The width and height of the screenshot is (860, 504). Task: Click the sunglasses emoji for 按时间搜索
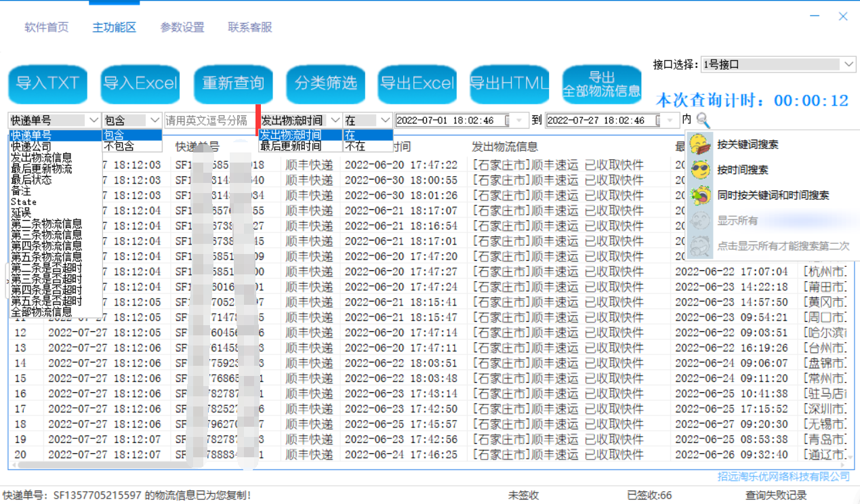(x=700, y=170)
